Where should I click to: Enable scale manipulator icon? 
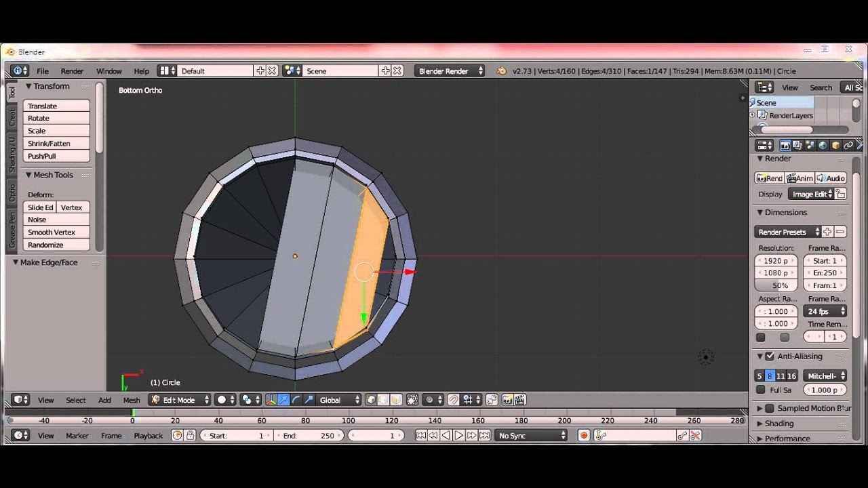point(309,400)
